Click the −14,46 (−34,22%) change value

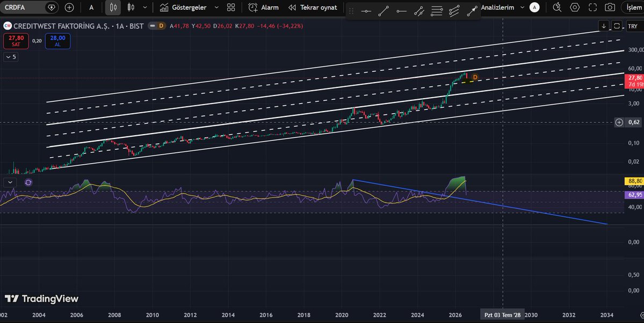point(280,26)
